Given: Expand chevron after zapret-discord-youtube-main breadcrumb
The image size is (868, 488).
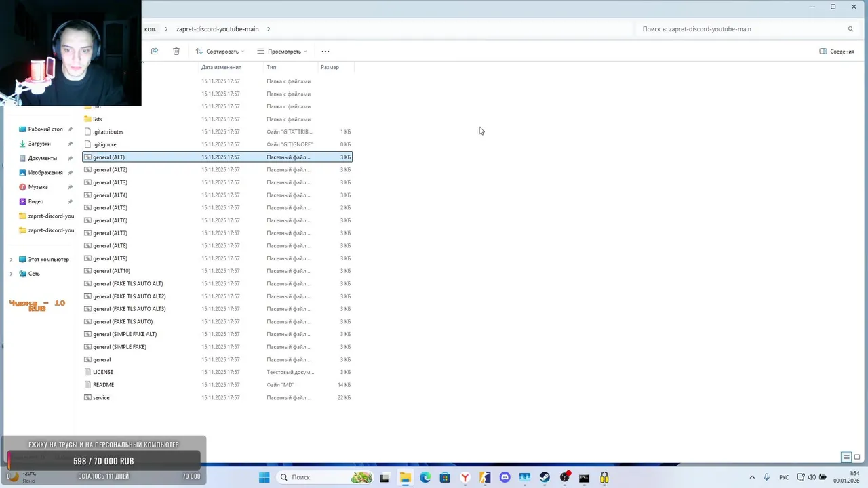Looking at the screenshot, I should pyautogui.click(x=269, y=29).
